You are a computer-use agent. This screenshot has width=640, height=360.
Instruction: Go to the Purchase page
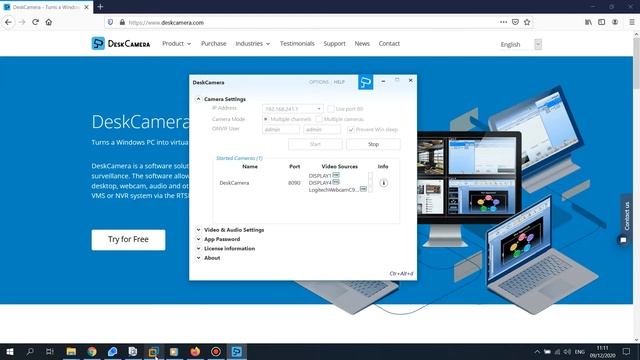point(213,43)
